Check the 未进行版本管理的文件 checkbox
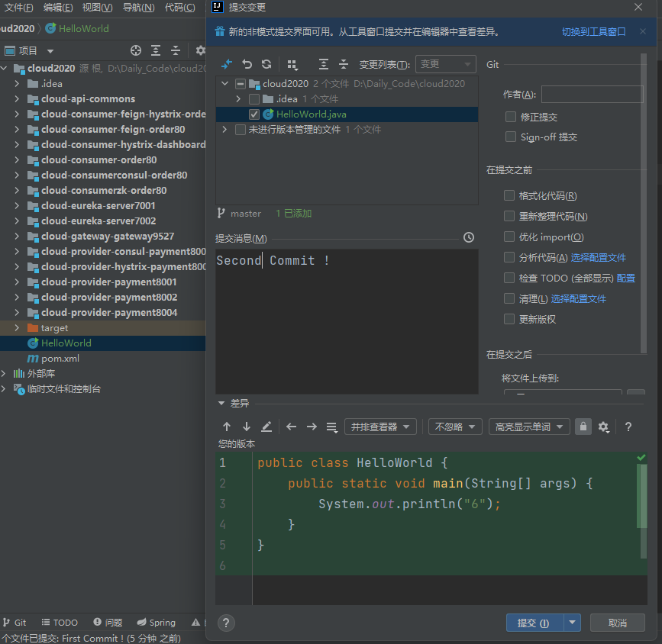This screenshot has height=644, width=662. (x=241, y=130)
